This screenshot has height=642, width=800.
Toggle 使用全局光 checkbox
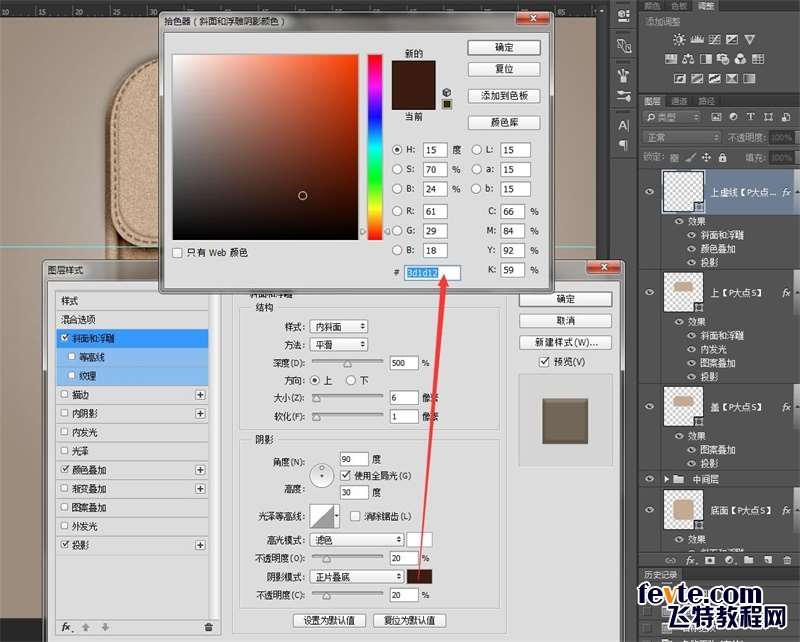pyautogui.click(x=345, y=475)
